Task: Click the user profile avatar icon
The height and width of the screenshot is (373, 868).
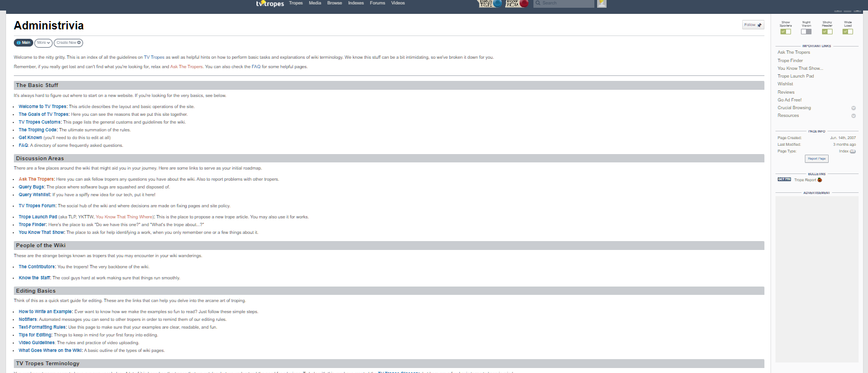Action: [602, 3]
